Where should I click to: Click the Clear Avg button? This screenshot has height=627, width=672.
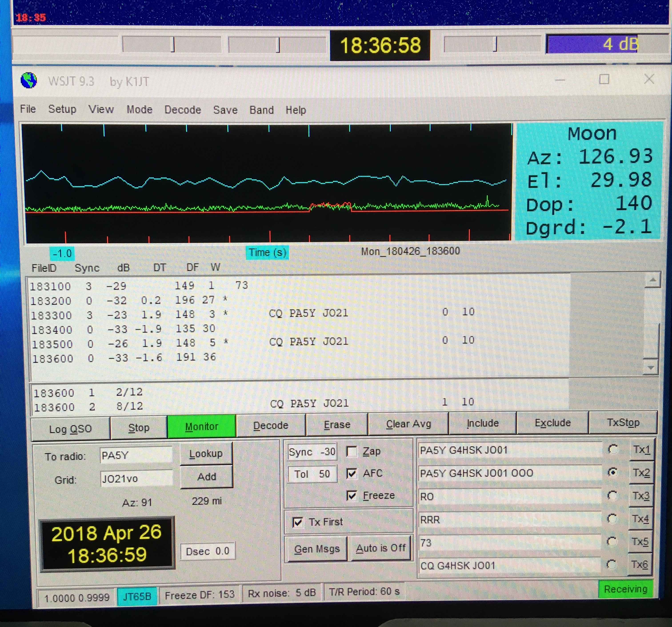click(x=408, y=424)
